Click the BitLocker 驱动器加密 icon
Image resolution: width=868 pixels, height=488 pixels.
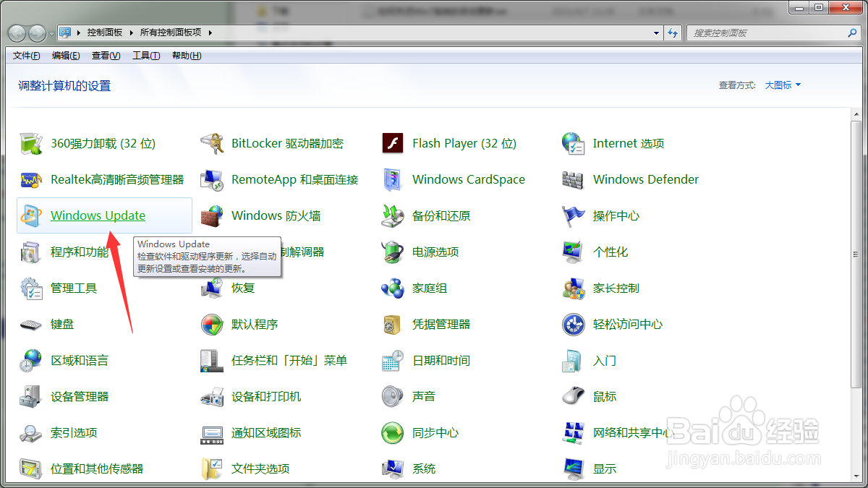[x=212, y=143]
